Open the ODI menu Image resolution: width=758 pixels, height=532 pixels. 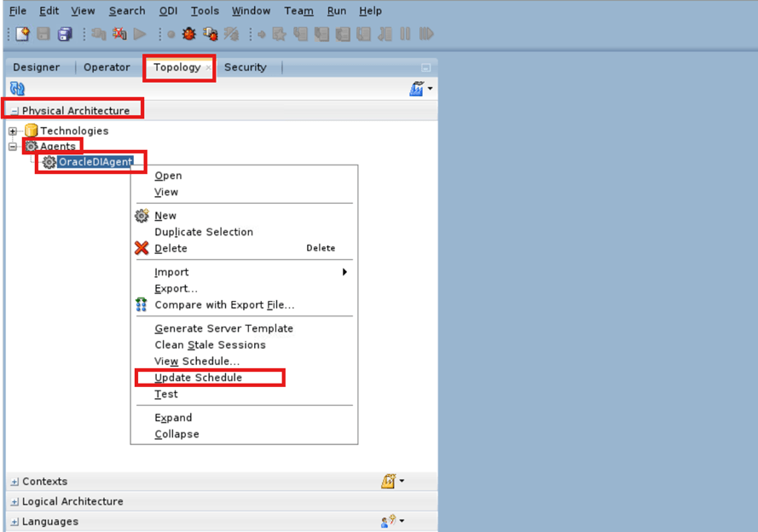[168, 11]
